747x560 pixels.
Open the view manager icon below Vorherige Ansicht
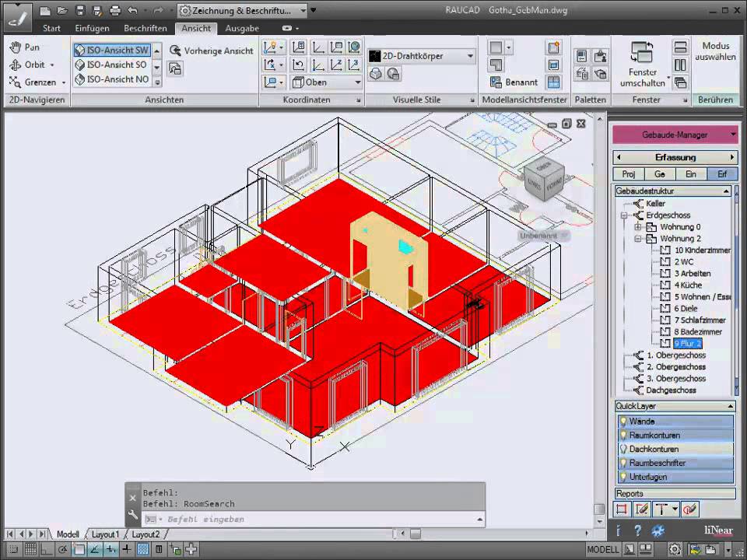point(175,68)
